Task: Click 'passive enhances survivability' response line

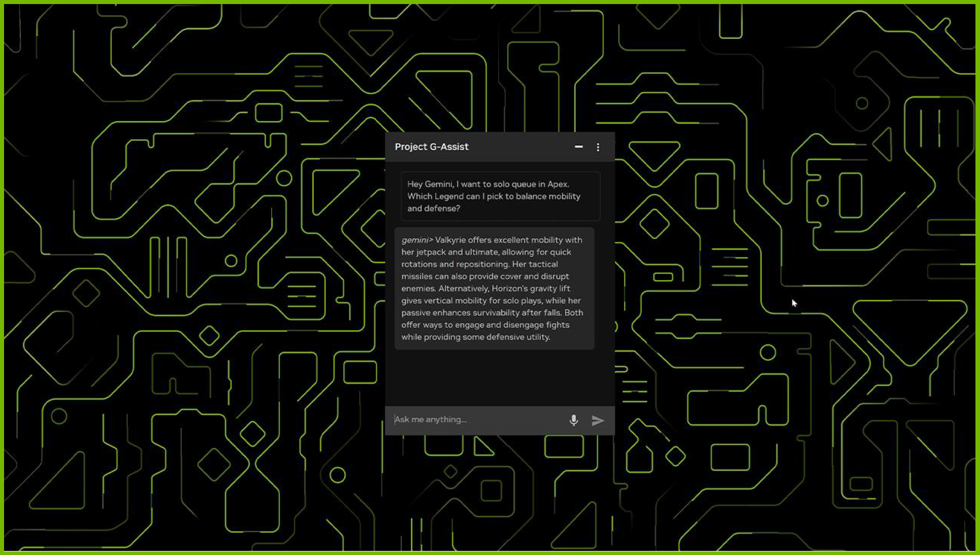Action: [x=462, y=313]
